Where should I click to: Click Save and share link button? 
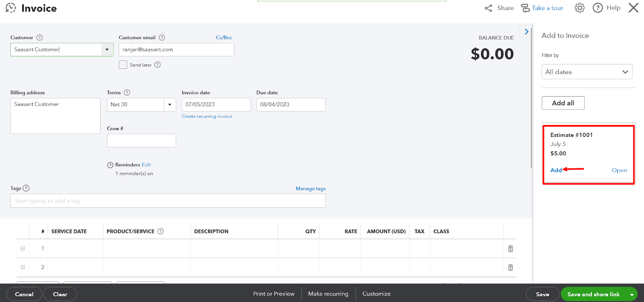pos(594,294)
